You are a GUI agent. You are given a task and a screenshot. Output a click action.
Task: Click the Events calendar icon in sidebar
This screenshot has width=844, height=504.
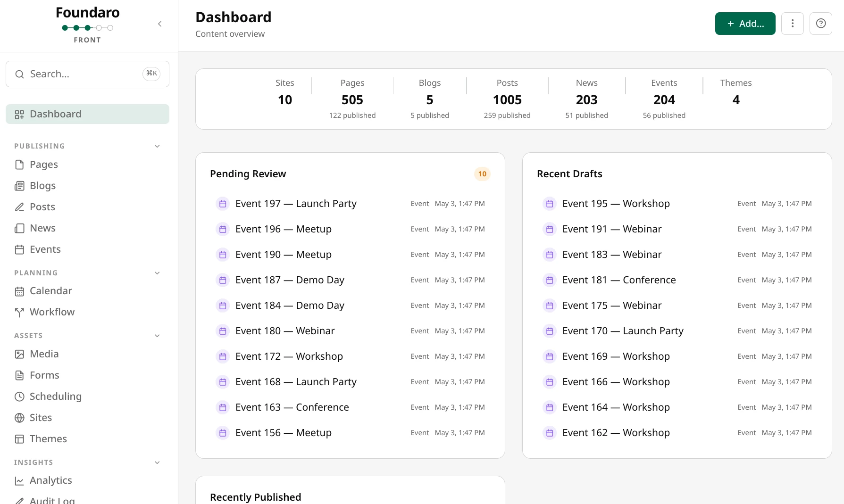pos(19,249)
